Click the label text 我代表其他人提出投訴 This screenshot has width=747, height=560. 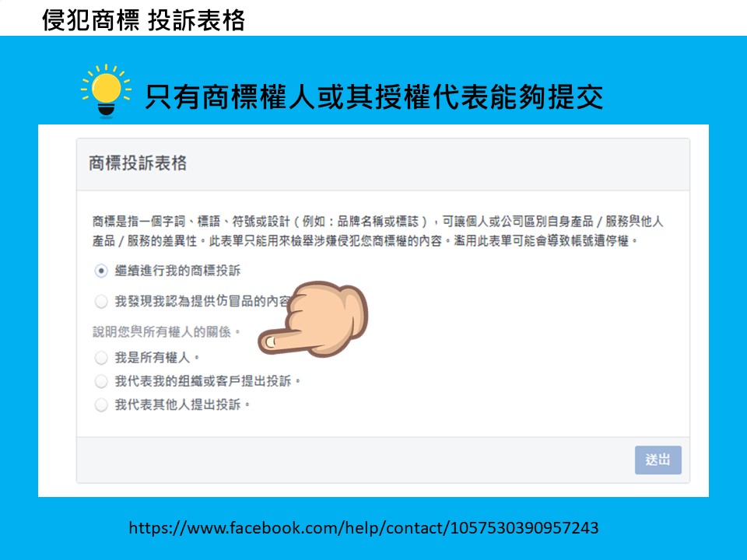(182, 404)
